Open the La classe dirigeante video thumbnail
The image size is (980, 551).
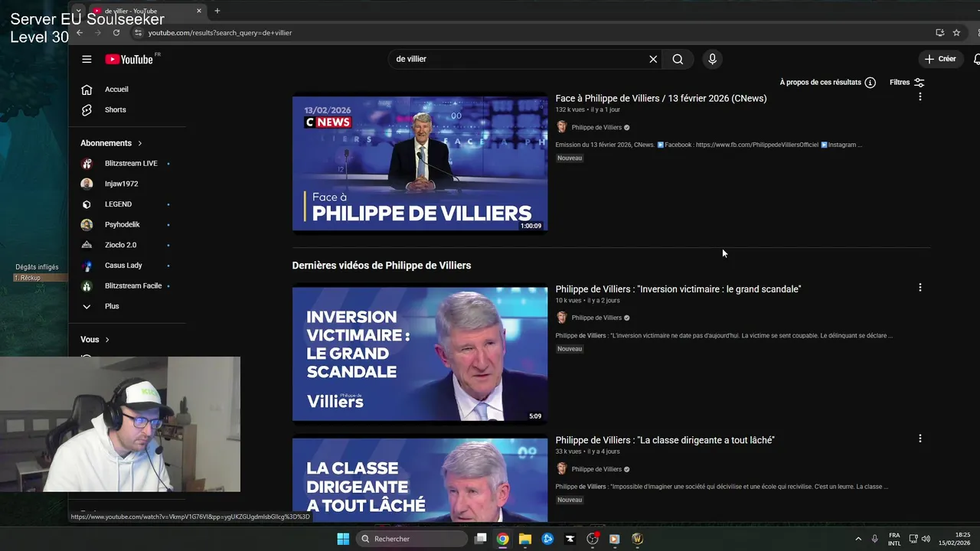pyautogui.click(x=420, y=480)
